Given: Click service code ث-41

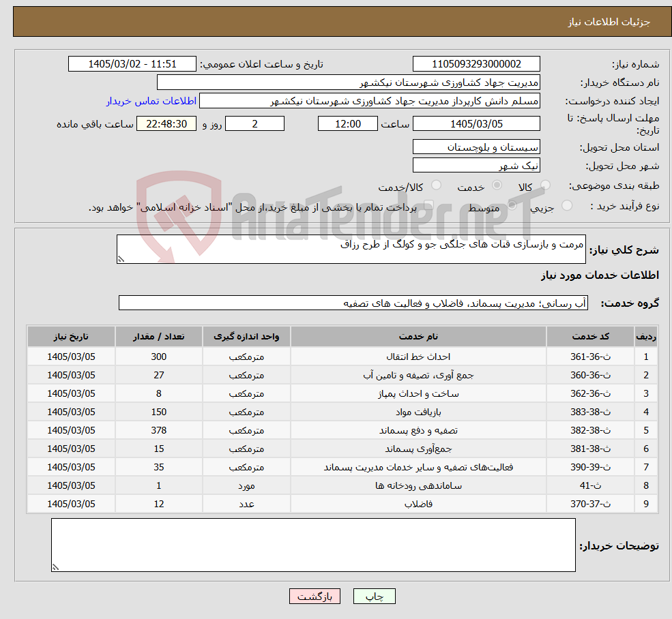Looking at the screenshot, I should pos(590,486).
